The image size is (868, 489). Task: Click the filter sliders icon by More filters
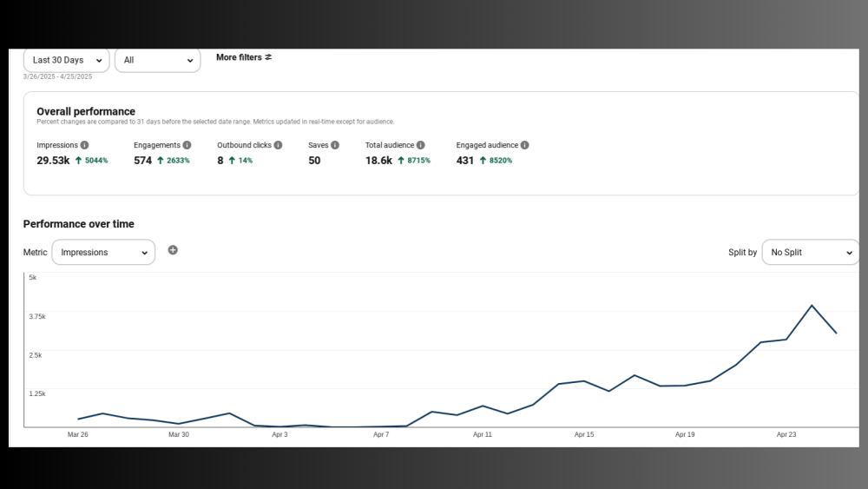click(268, 57)
